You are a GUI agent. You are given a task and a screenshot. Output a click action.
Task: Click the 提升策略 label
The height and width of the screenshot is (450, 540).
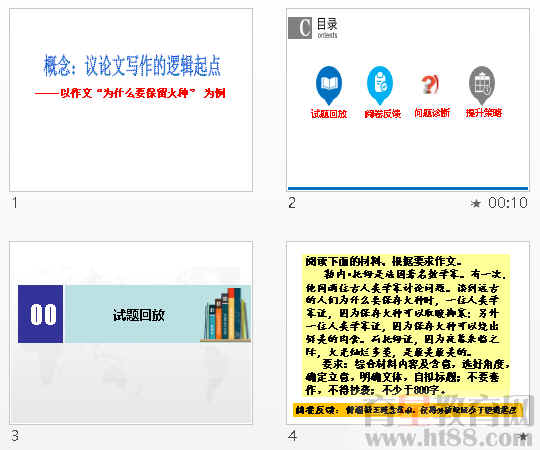484,113
